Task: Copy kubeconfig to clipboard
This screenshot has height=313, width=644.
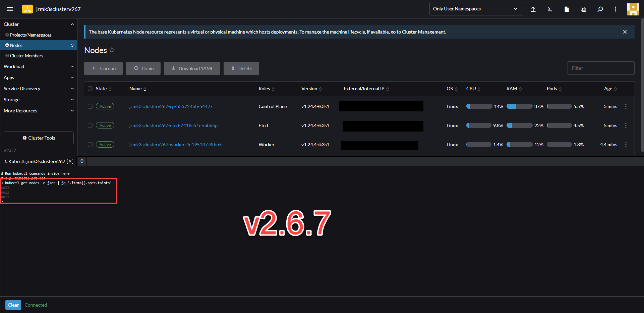Action: point(583,9)
